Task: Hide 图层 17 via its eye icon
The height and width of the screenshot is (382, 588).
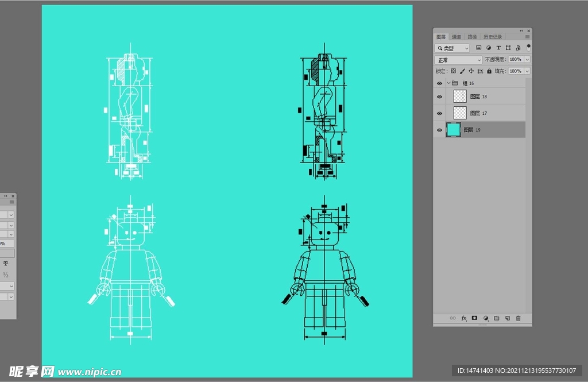Action: pos(439,113)
